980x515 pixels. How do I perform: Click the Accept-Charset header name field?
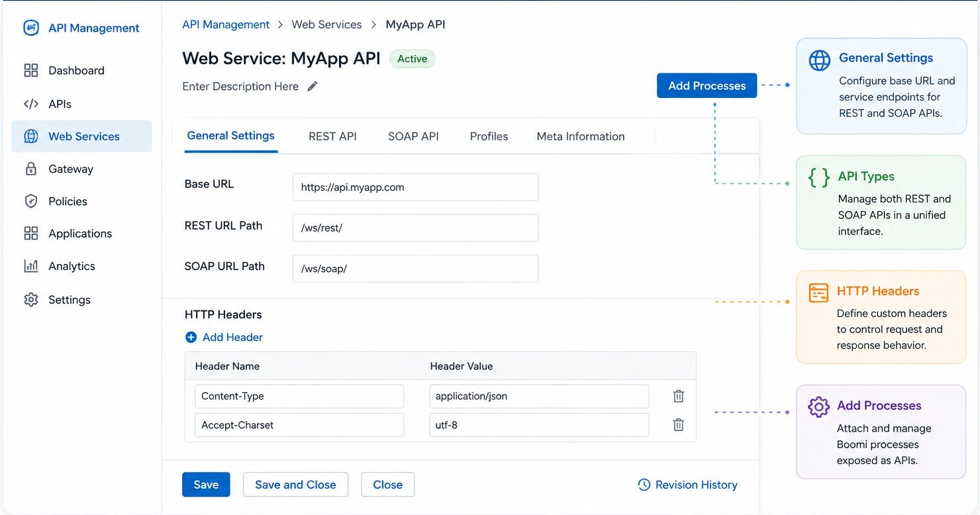click(x=299, y=425)
